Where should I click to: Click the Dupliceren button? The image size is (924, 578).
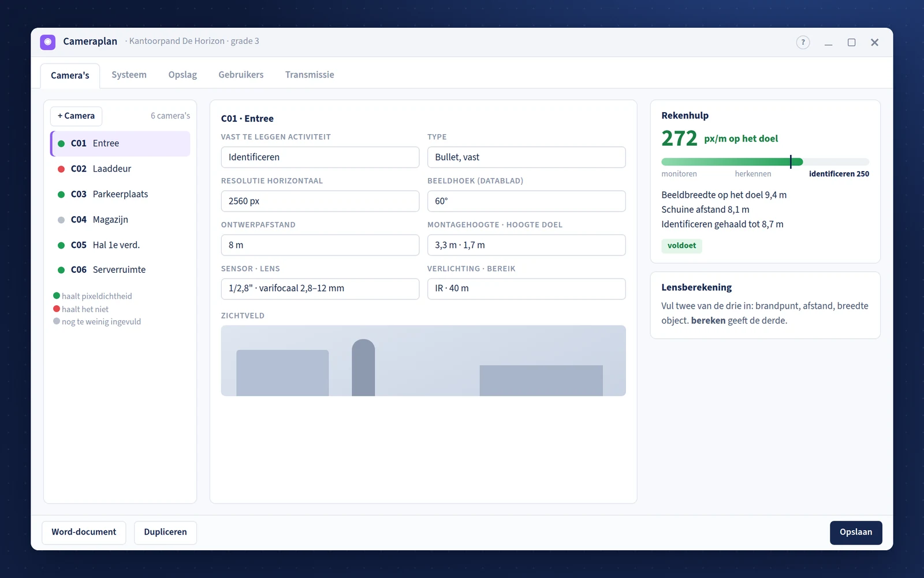pos(165,532)
